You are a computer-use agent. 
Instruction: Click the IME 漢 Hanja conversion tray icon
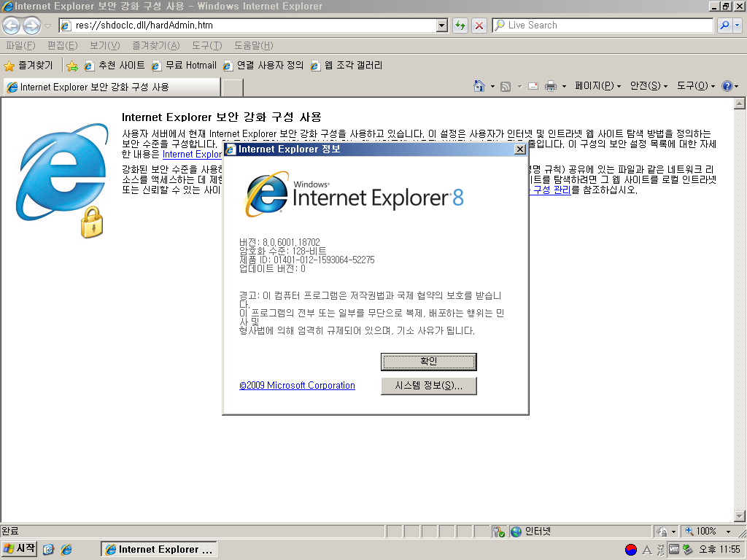point(661,550)
